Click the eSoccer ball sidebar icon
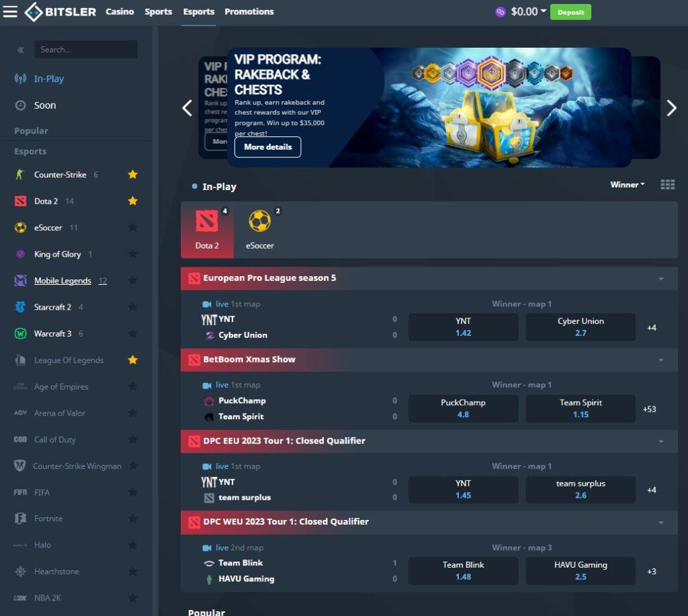 (x=20, y=228)
